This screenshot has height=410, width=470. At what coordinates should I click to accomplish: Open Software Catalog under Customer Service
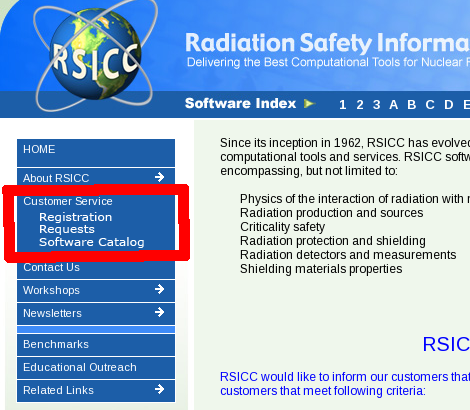pos(92,242)
